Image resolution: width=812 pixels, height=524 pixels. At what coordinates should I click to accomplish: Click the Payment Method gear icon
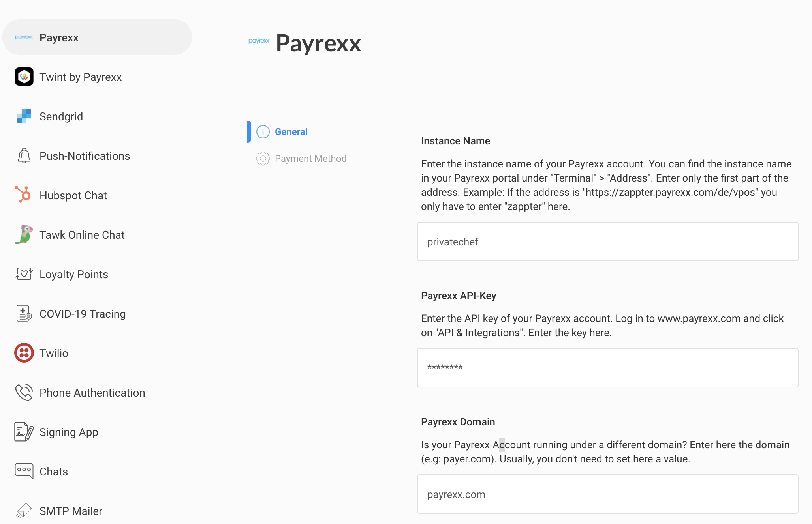pyautogui.click(x=263, y=159)
